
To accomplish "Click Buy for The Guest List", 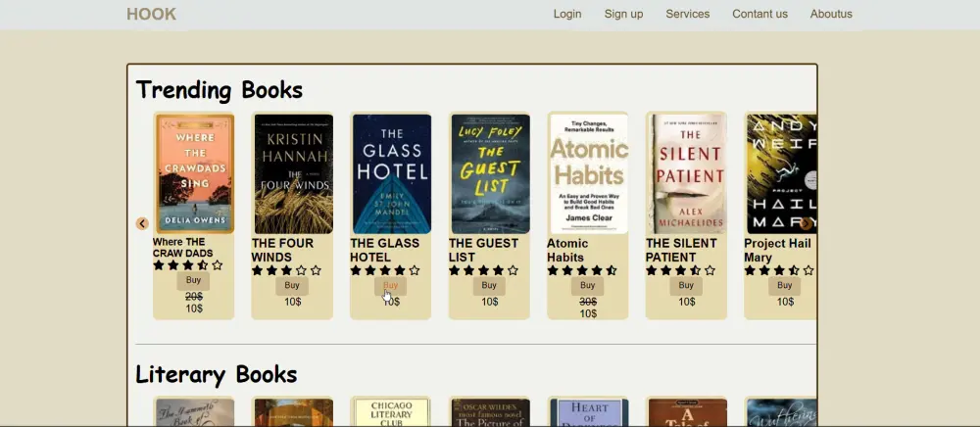I will 489,286.
